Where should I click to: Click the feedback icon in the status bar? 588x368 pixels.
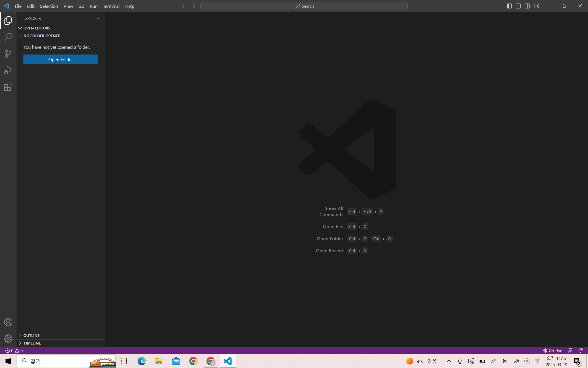(x=570, y=351)
